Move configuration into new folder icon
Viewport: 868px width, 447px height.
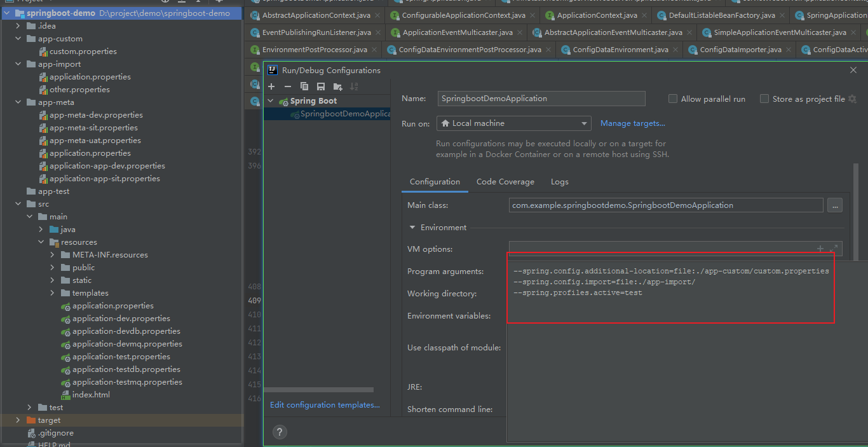coord(338,86)
